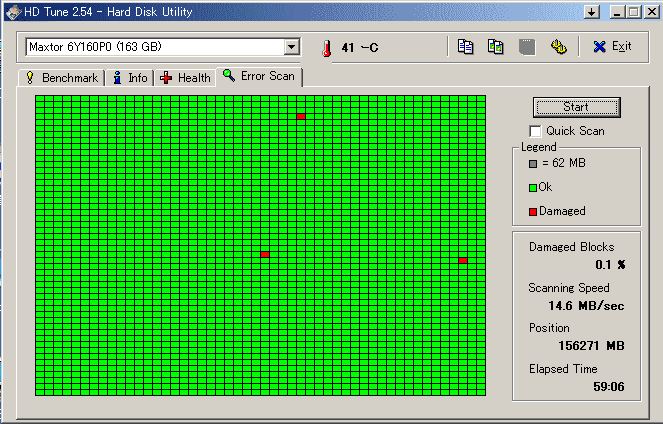Click the red damaged block near grid center
The height and width of the screenshot is (424, 663).
pyautogui.click(x=265, y=254)
